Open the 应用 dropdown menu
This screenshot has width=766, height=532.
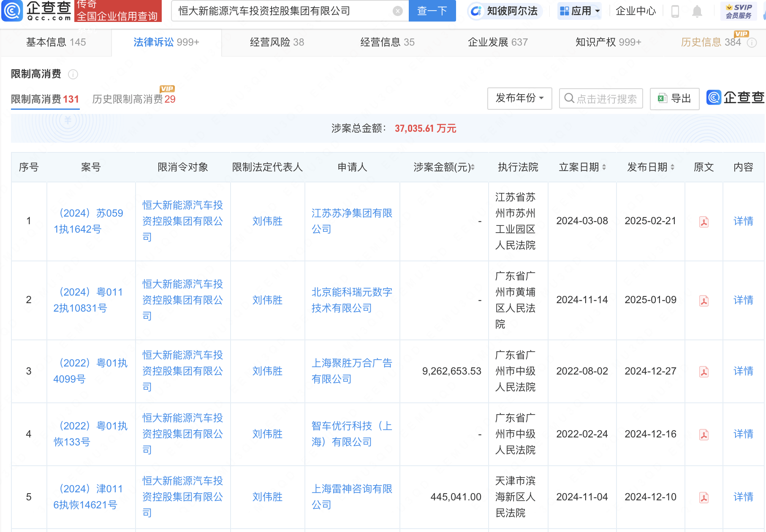point(579,11)
